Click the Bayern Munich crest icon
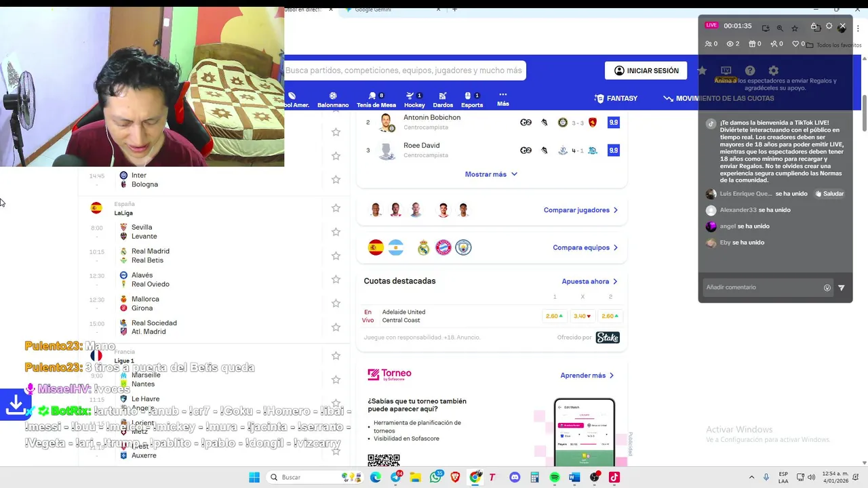Screen dimensions: 868x488 click(x=443, y=247)
